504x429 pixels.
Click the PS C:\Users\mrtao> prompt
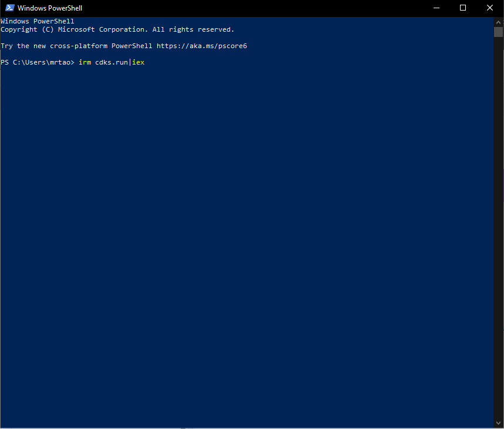[x=38, y=62]
